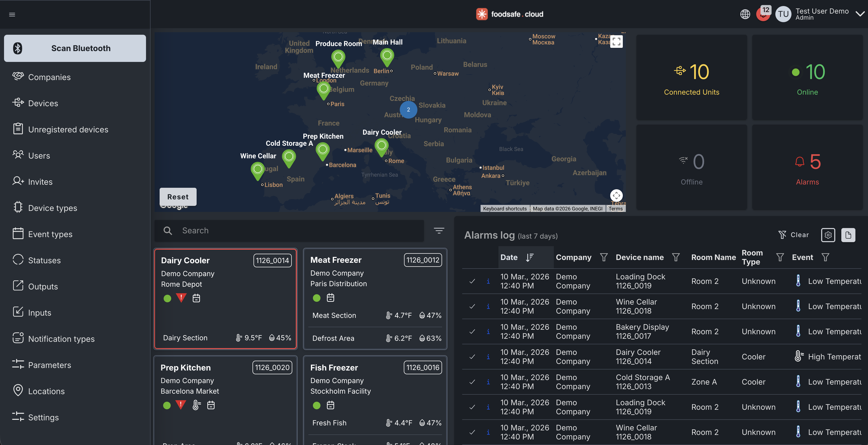Click the filter icon beside the search bar

pos(439,230)
